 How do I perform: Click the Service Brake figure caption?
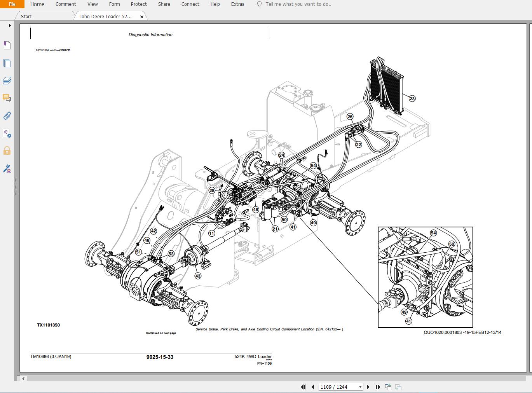click(269, 329)
